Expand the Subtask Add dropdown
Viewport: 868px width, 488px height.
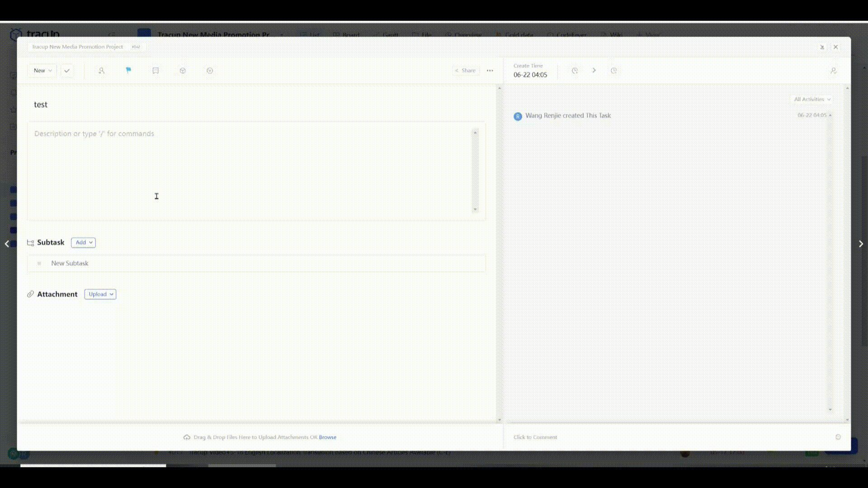pyautogui.click(x=84, y=243)
